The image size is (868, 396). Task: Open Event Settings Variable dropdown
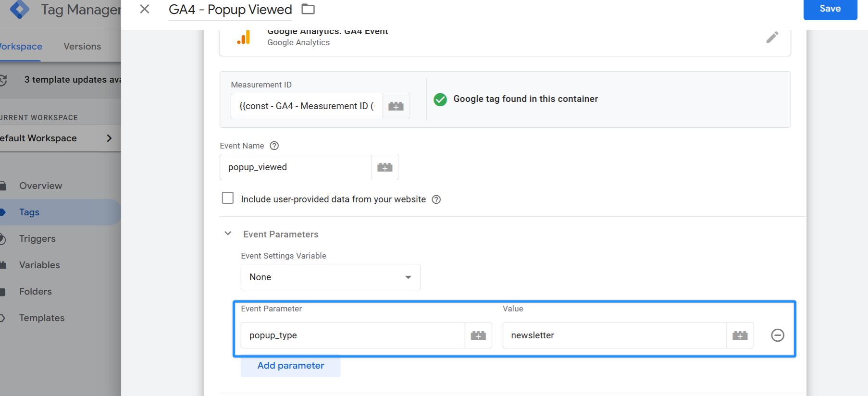pyautogui.click(x=331, y=277)
